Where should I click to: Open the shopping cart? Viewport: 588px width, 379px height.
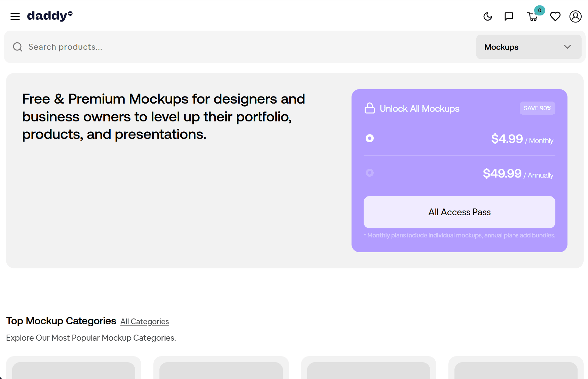532,17
